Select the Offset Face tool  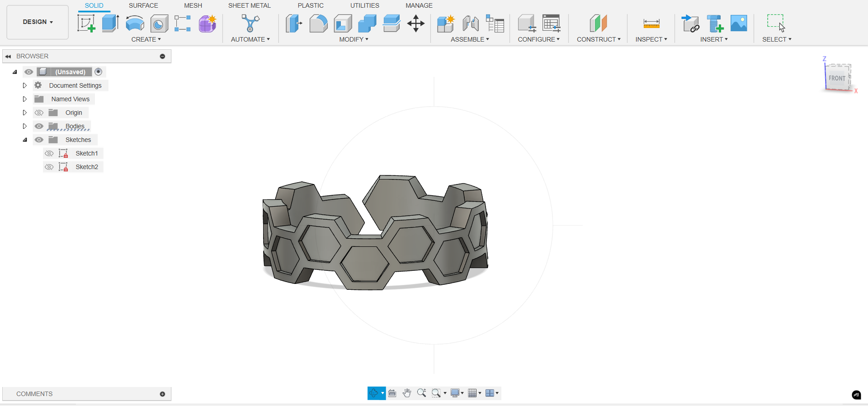392,23
